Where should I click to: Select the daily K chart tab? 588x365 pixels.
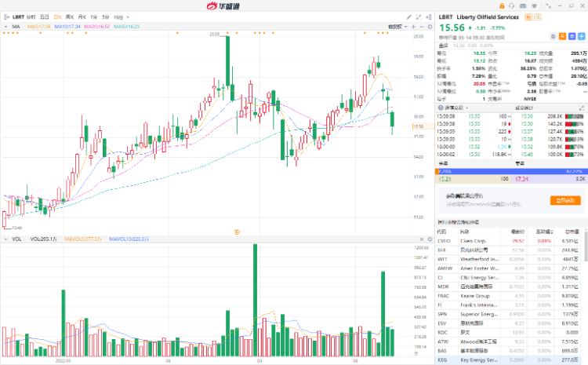58,17
